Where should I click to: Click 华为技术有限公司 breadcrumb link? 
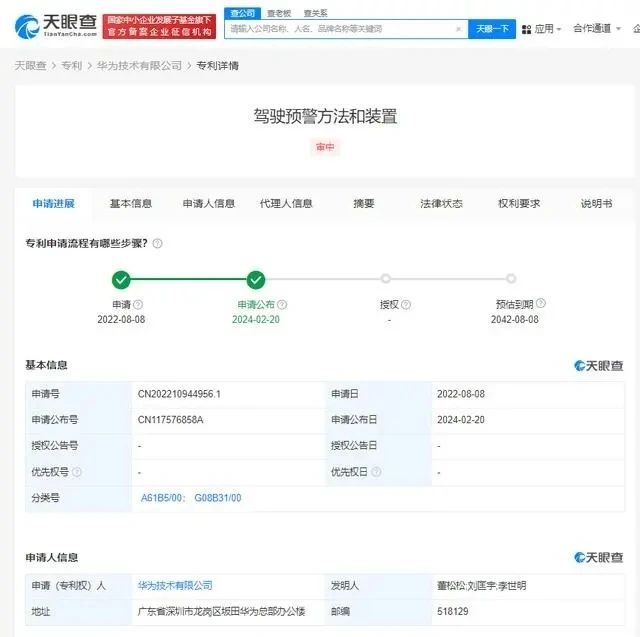[139, 66]
